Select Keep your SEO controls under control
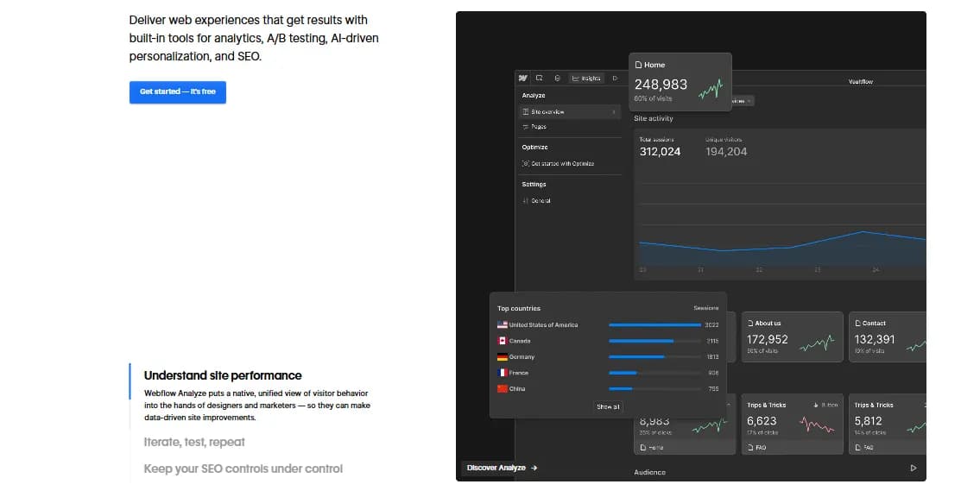This screenshot has height=497, width=980. click(x=243, y=469)
